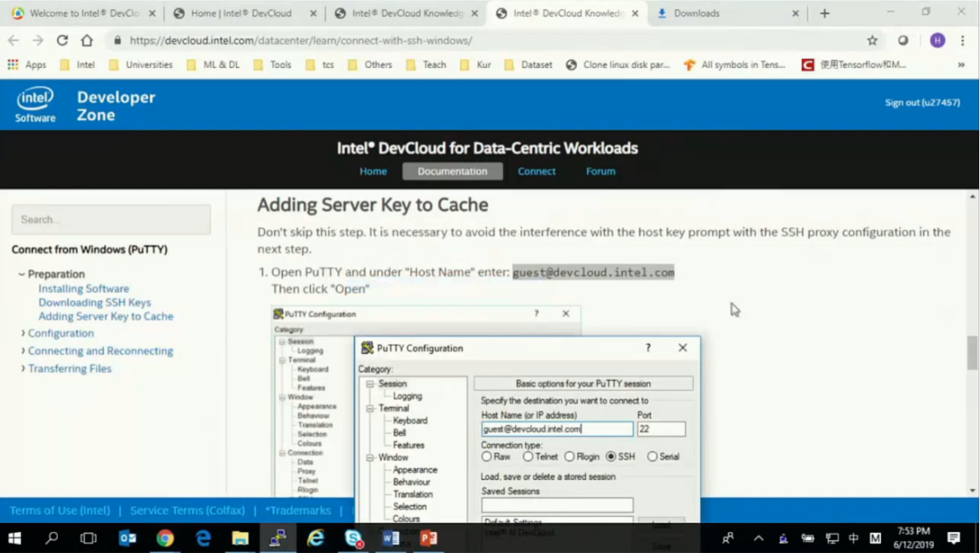Open the ML & DL bookmark folder
This screenshot has width=980, height=553.
(x=213, y=65)
